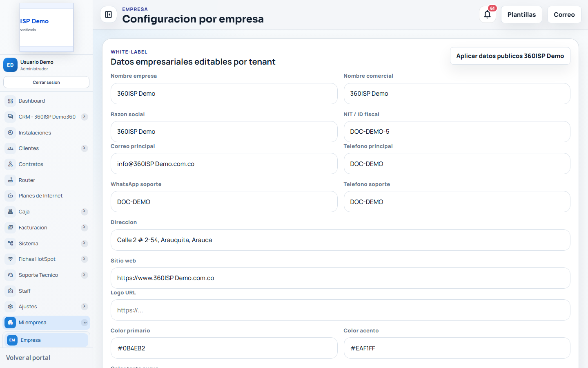
Task: Open Contratos menu item
Action: (46, 164)
